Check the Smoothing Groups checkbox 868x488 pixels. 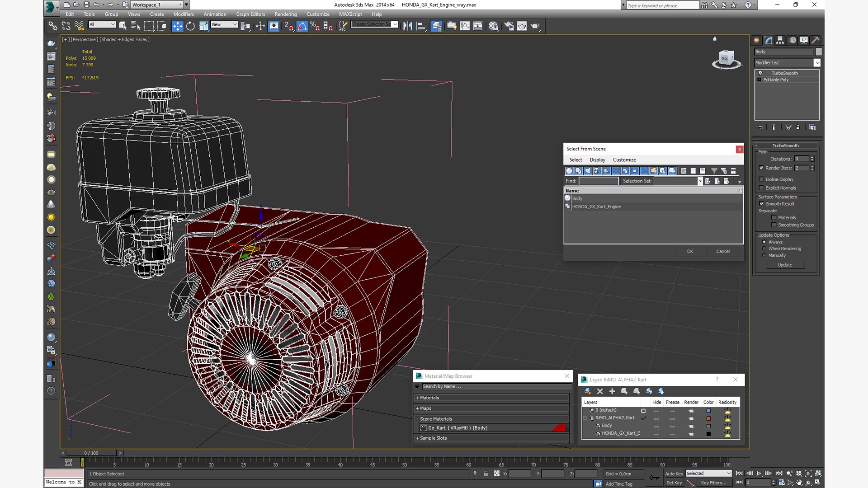[774, 225]
